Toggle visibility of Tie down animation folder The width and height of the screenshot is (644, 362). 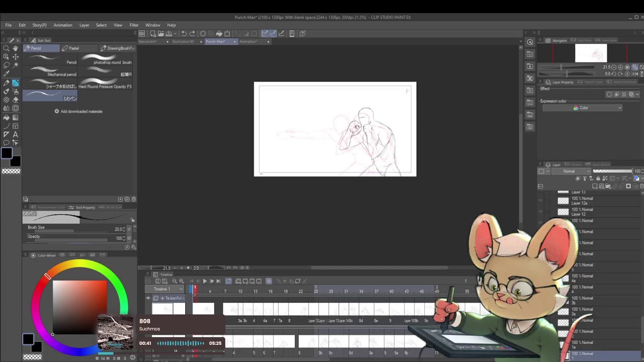(x=148, y=298)
